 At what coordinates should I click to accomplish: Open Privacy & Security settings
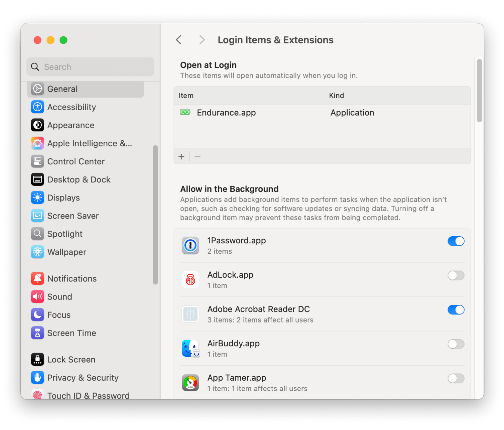83,378
